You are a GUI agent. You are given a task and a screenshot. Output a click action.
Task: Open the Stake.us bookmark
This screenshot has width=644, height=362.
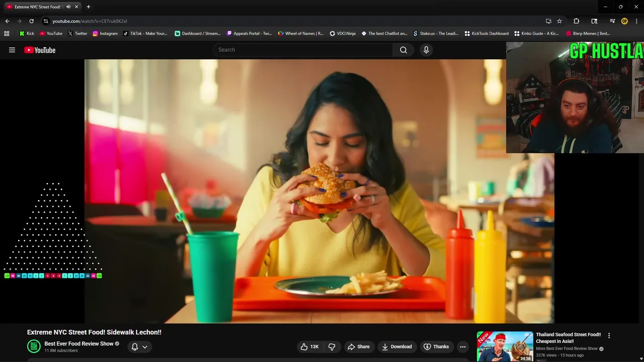(x=436, y=34)
